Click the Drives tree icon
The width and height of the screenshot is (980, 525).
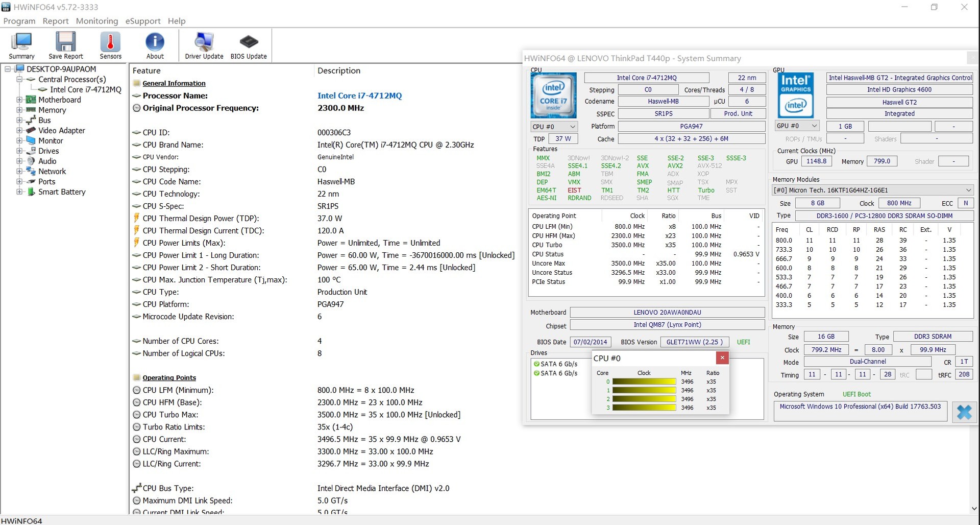[31, 151]
